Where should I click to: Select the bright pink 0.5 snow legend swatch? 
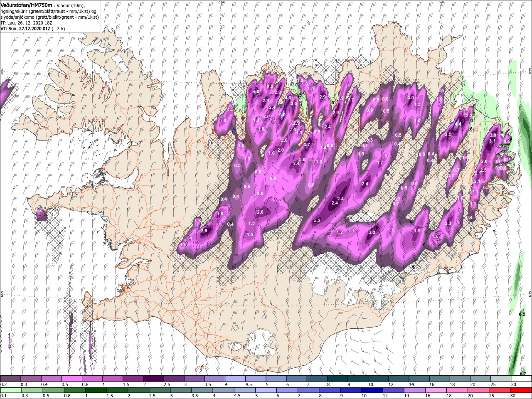(x=71, y=378)
